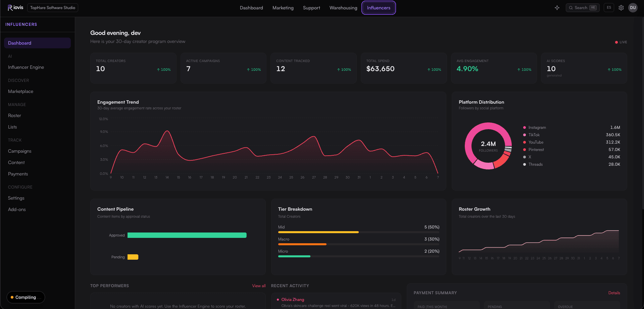644x309 pixels.
Task: Switch to the Support tab
Action: pos(311,8)
